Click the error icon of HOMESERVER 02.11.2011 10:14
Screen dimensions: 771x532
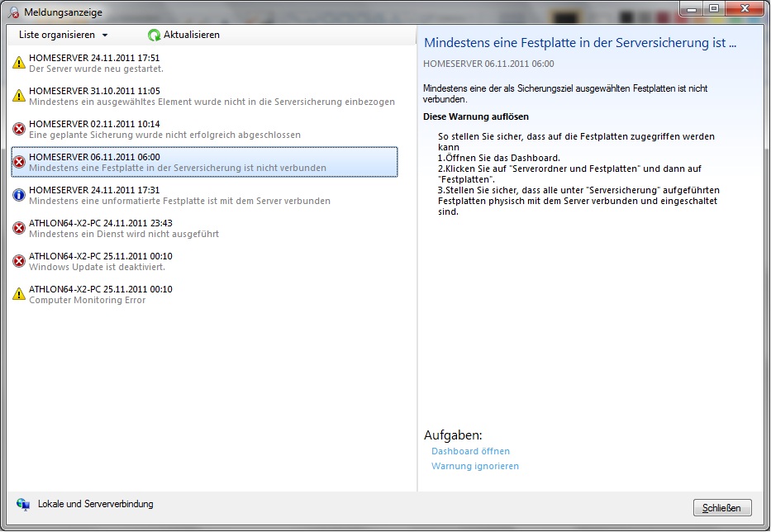click(19, 129)
